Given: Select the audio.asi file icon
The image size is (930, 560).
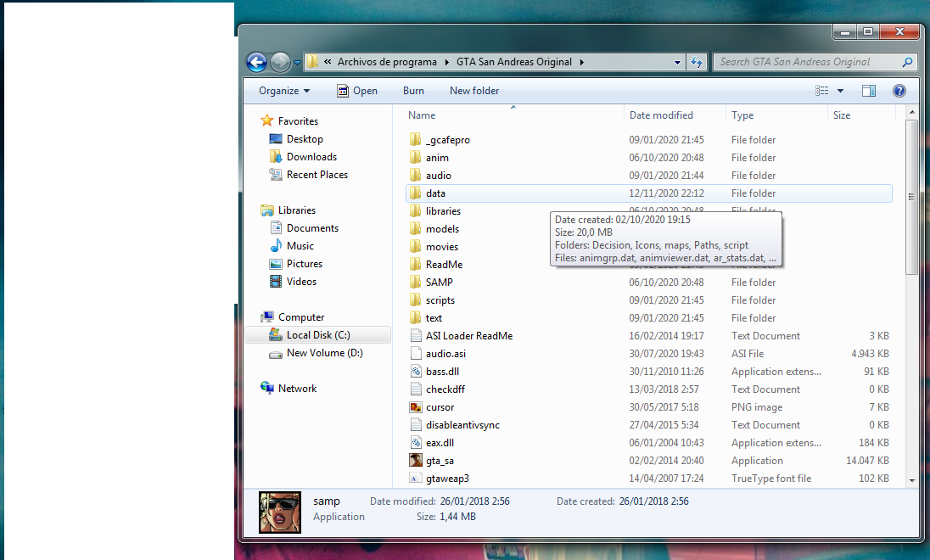Looking at the screenshot, I should click(416, 353).
